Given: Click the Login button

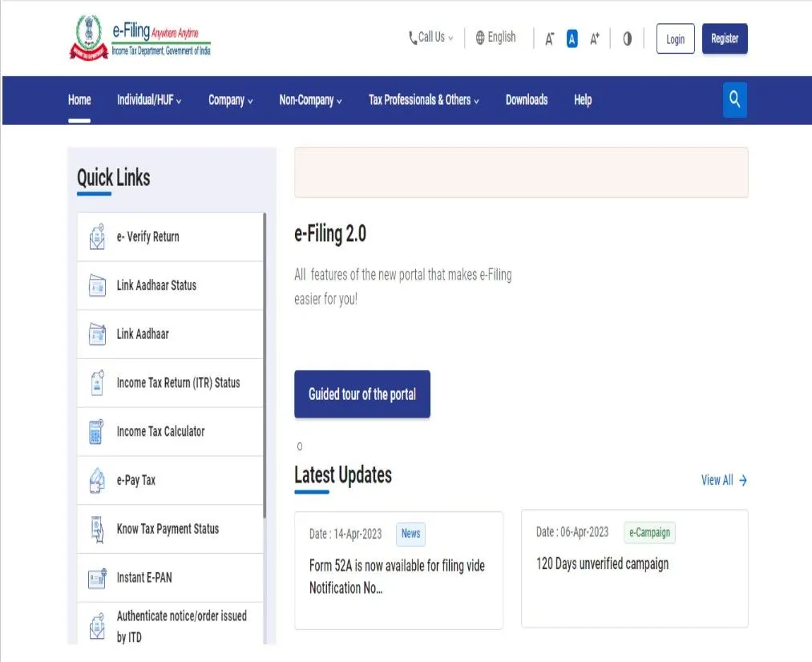Looking at the screenshot, I should (x=675, y=39).
